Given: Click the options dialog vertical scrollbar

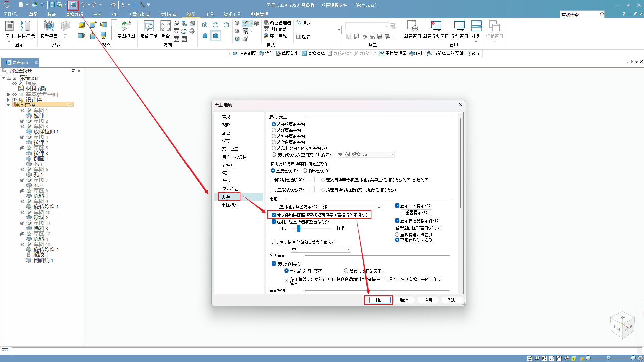Looking at the screenshot, I should [x=460, y=163].
